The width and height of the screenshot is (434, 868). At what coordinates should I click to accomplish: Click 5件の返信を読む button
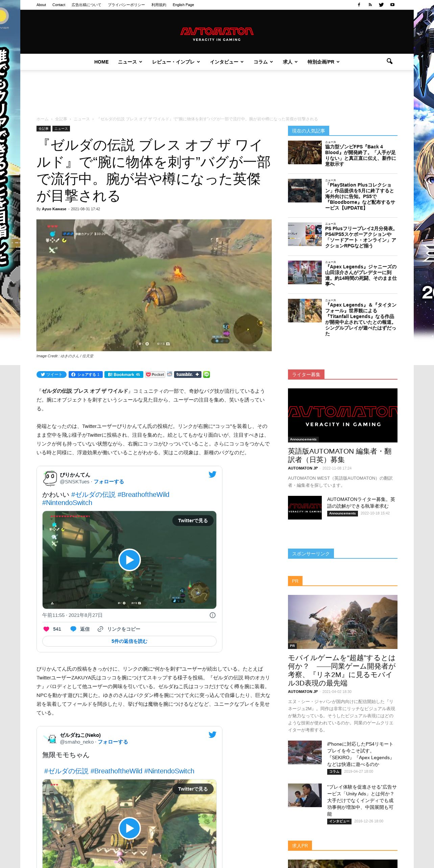[x=129, y=641]
